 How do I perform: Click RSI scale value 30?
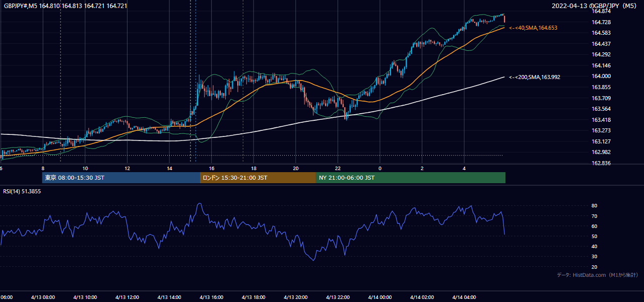(x=595, y=257)
